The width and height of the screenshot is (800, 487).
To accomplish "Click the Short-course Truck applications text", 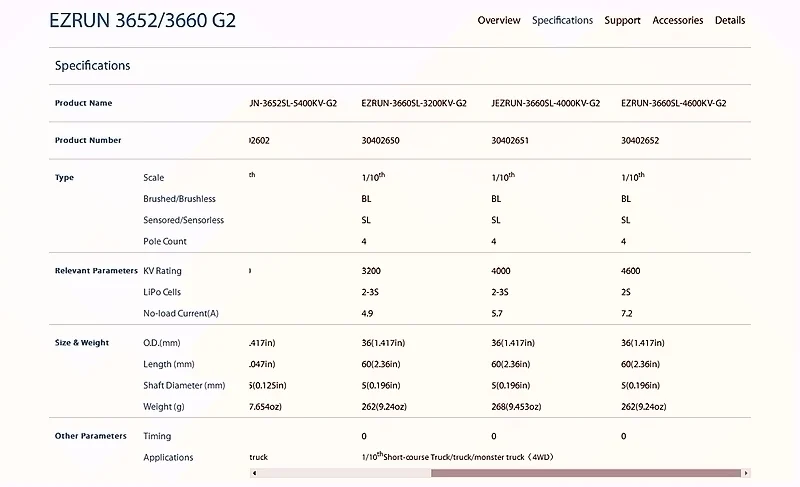I will click(x=457, y=457).
